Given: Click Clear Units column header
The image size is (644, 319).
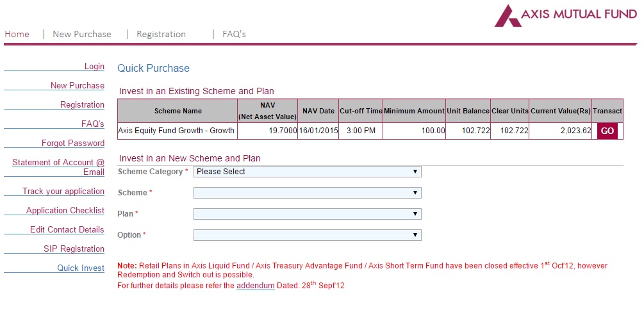Looking at the screenshot, I should [x=509, y=111].
